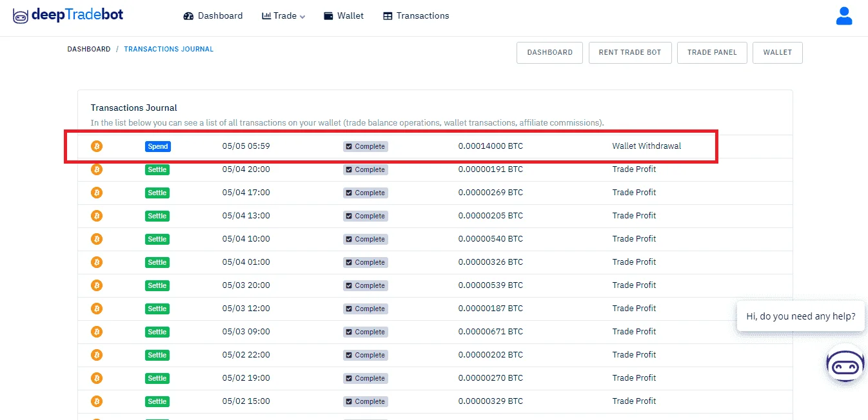Image resolution: width=868 pixels, height=420 pixels.
Task: Open the Transactions menu item
Action: click(x=416, y=16)
